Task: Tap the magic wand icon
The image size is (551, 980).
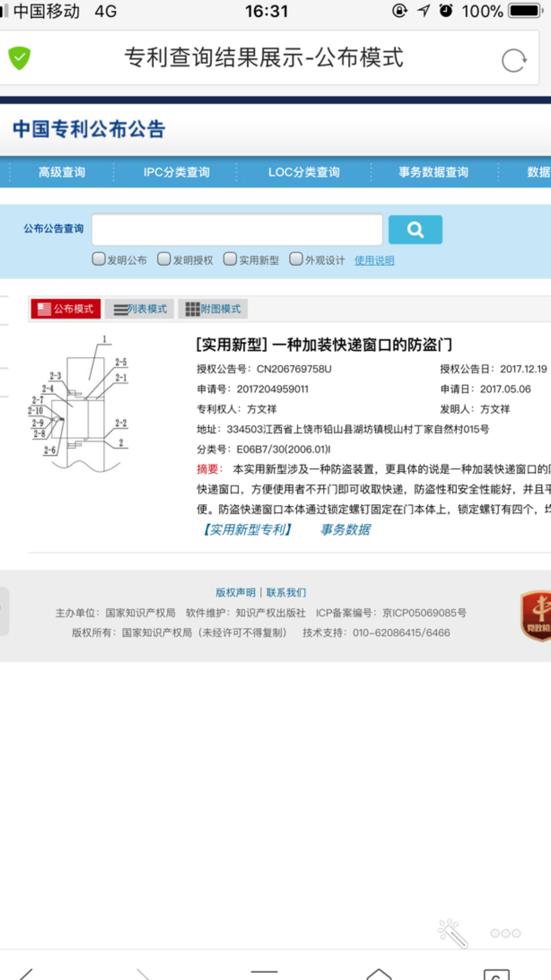Action: point(453,933)
